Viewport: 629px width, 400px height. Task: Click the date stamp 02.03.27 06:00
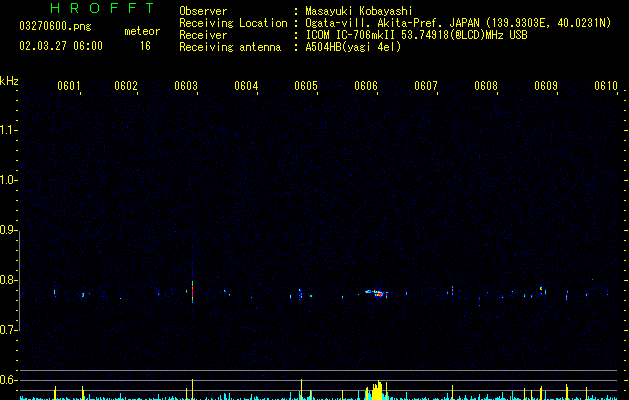[61, 46]
